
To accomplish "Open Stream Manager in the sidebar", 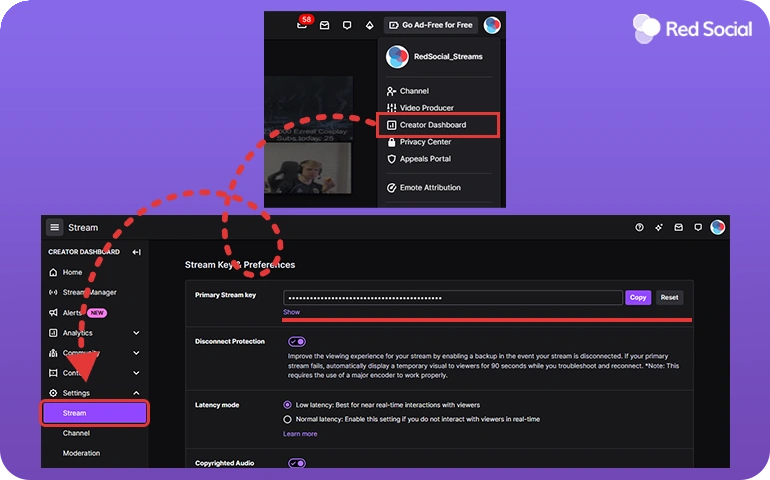I will (89, 292).
